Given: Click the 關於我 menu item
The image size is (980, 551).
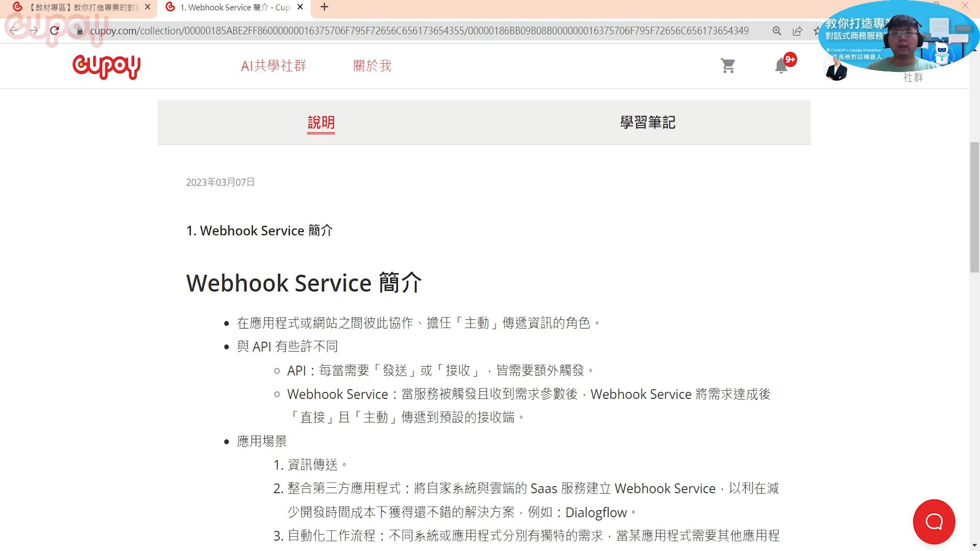Looking at the screenshot, I should pyautogui.click(x=372, y=66).
